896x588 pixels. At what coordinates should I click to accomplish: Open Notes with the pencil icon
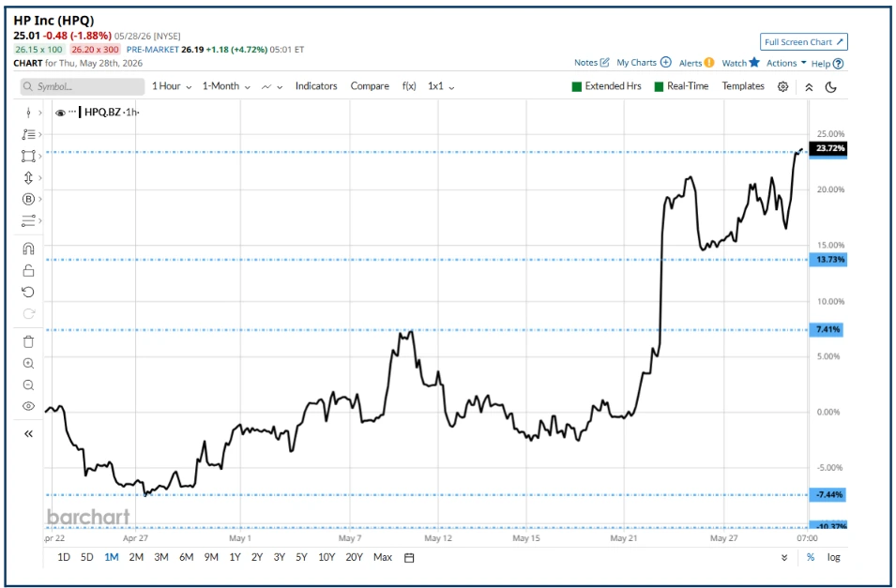[x=591, y=63]
